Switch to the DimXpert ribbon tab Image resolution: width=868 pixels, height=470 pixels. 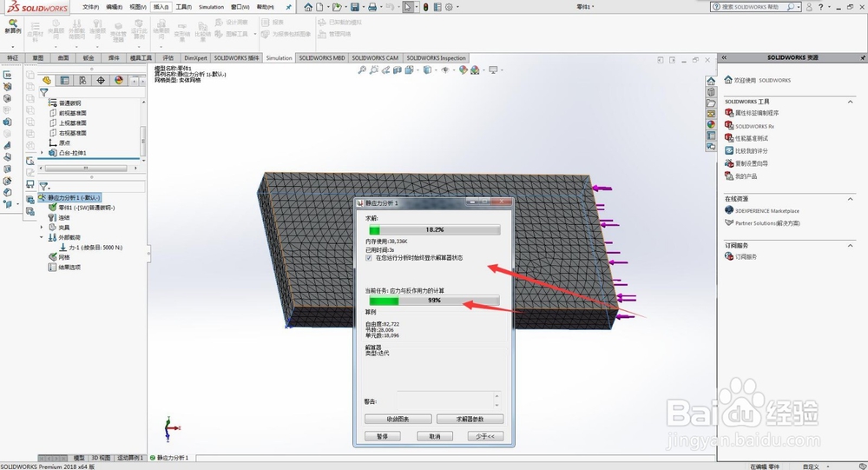pos(195,57)
